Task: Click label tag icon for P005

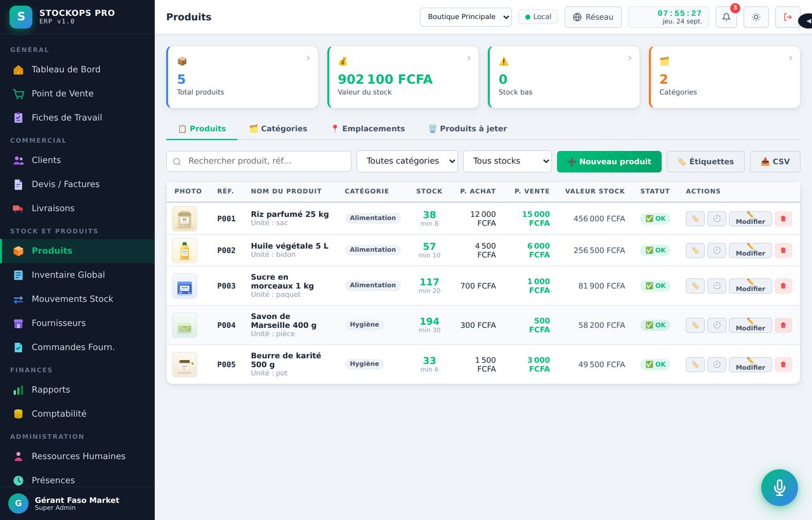Action: point(695,365)
